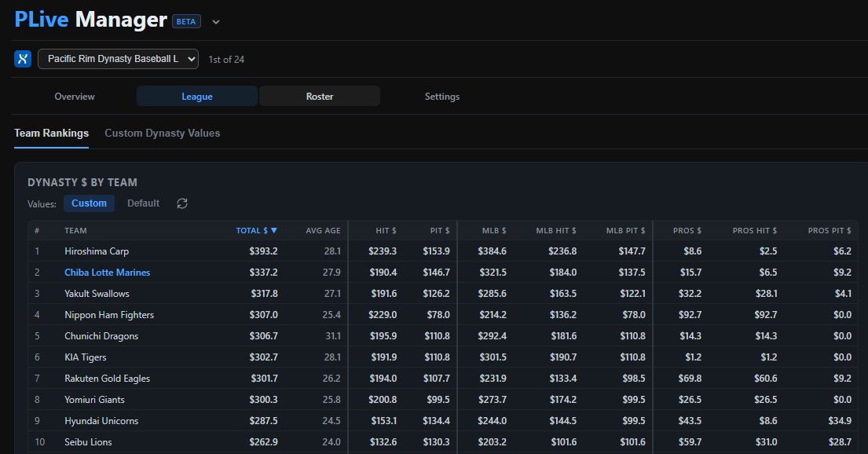868x454 pixels.
Task: Sort by the MLB HIT $ column header
Action: [556, 230]
